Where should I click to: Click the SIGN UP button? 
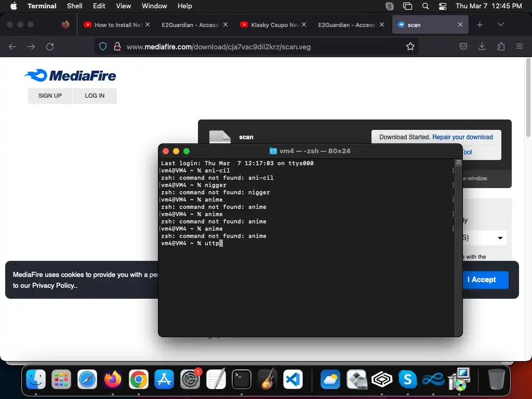(50, 96)
